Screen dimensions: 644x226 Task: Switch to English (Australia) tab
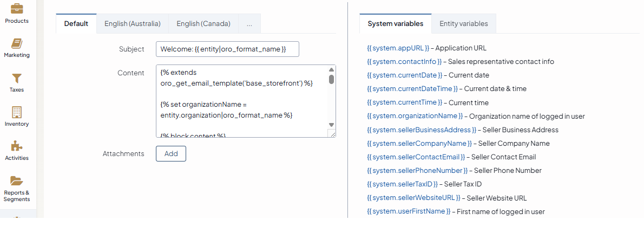point(133,24)
